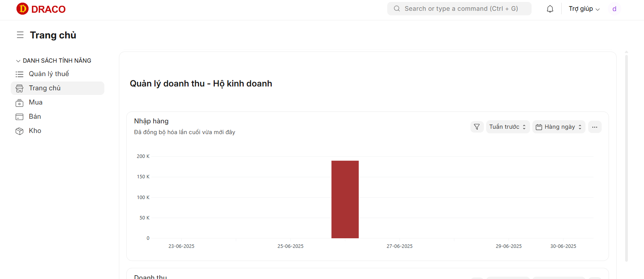Click the Mua bag icon in sidebar
This screenshot has height=279, width=644.
click(19, 103)
